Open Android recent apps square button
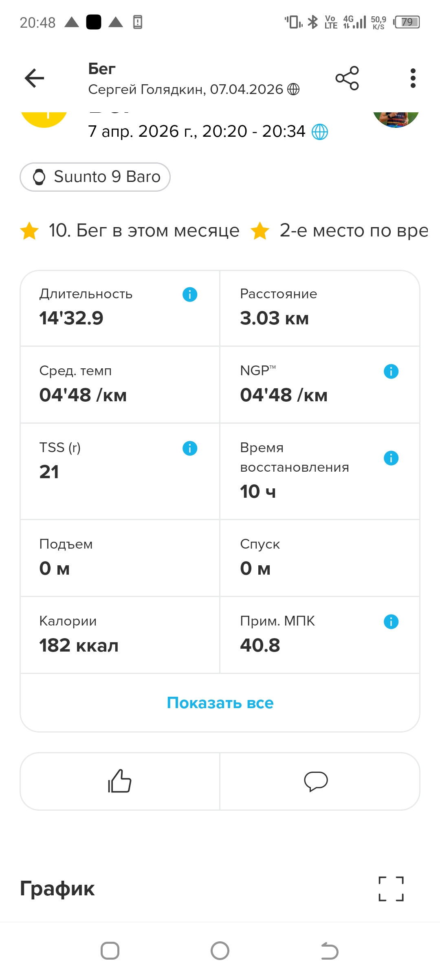 [x=110, y=951]
